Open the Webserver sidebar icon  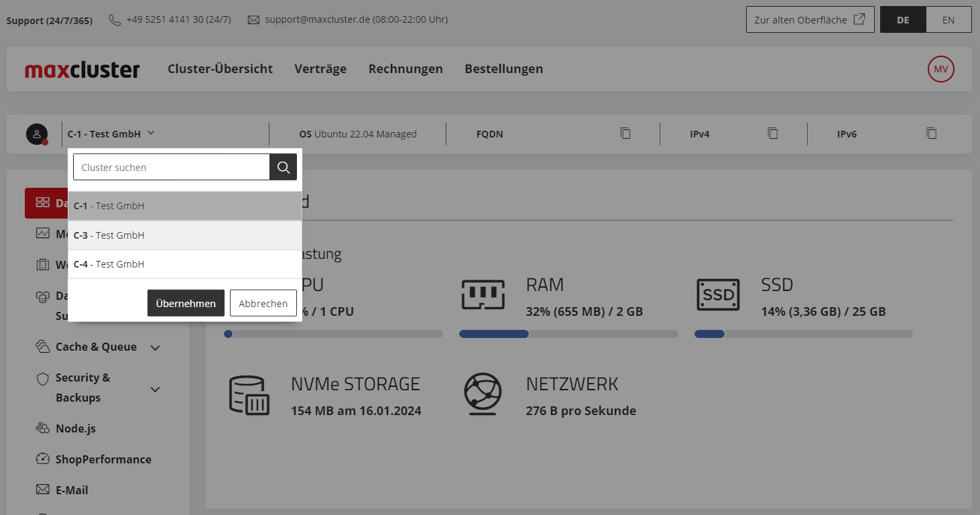tap(43, 265)
